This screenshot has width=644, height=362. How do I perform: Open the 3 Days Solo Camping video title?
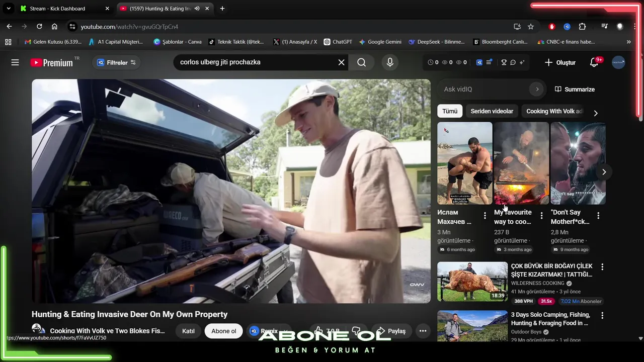(x=550, y=319)
